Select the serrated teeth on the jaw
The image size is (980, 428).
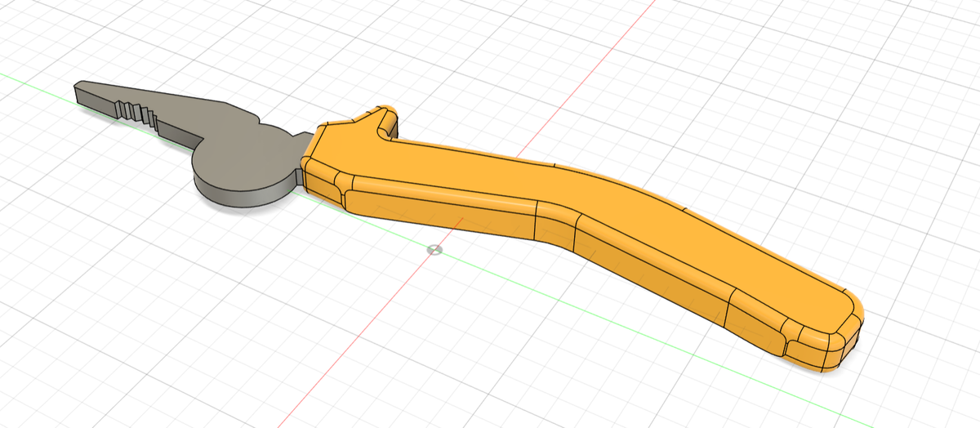point(135,107)
